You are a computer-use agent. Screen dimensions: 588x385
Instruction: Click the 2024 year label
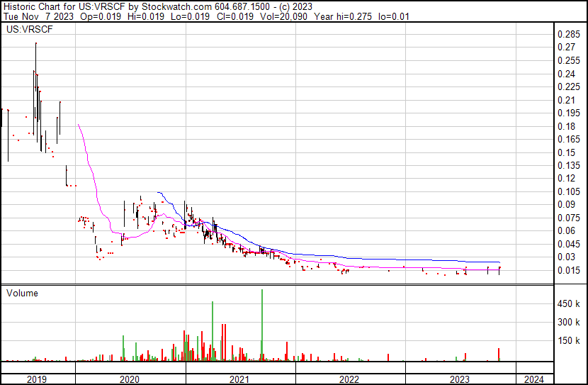pos(533,379)
